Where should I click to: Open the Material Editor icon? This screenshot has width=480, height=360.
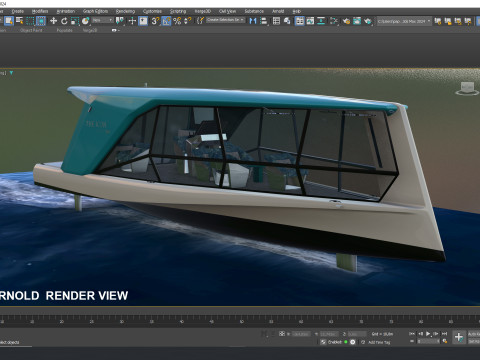click(x=334, y=21)
